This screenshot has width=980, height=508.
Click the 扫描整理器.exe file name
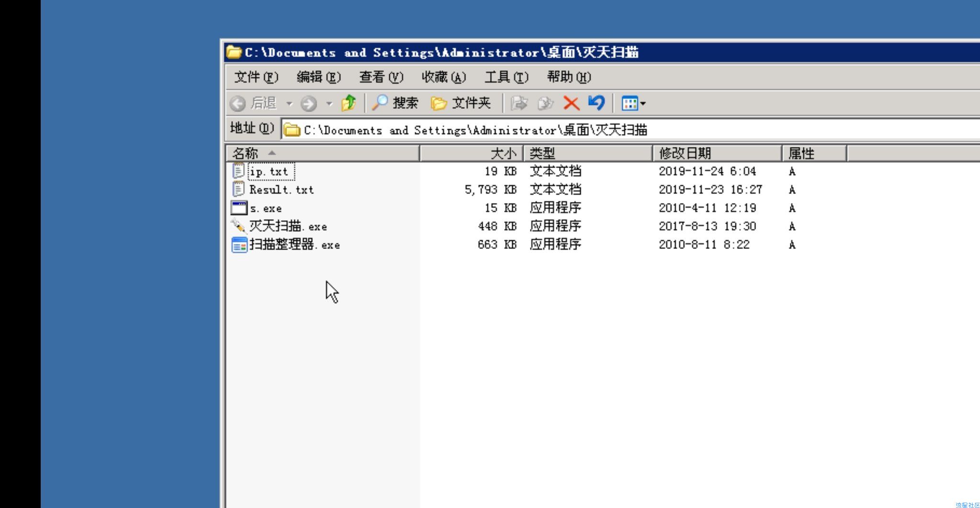[x=294, y=245]
